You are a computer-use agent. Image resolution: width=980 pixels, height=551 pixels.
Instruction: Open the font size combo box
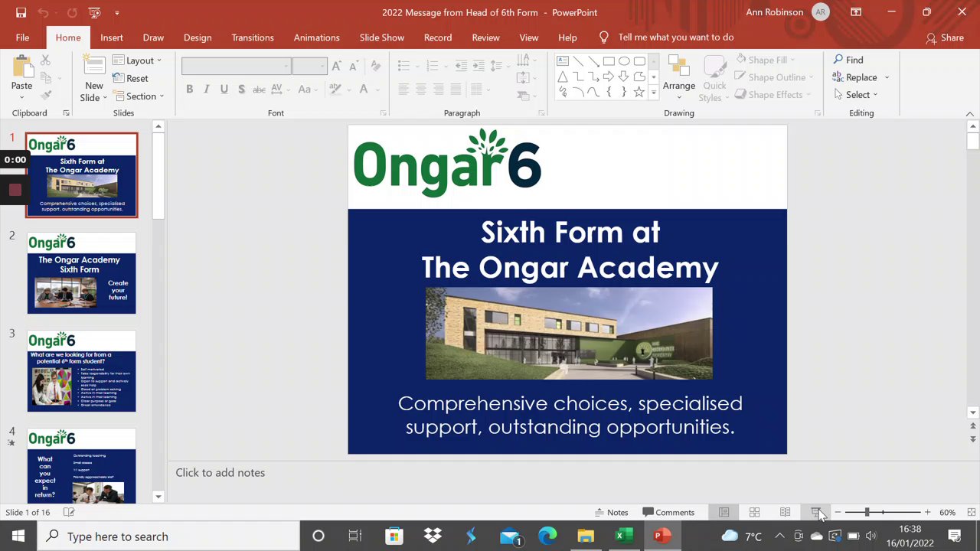(309, 66)
